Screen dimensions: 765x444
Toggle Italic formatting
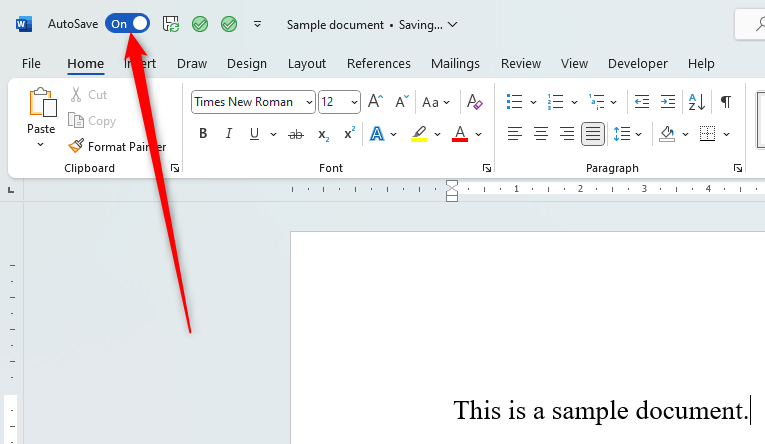pos(228,133)
